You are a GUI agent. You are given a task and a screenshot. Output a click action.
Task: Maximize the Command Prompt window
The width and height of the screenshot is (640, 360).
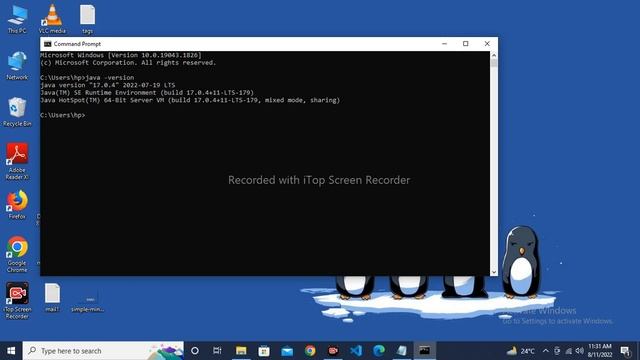pyautogui.click(x=466, y=44)
